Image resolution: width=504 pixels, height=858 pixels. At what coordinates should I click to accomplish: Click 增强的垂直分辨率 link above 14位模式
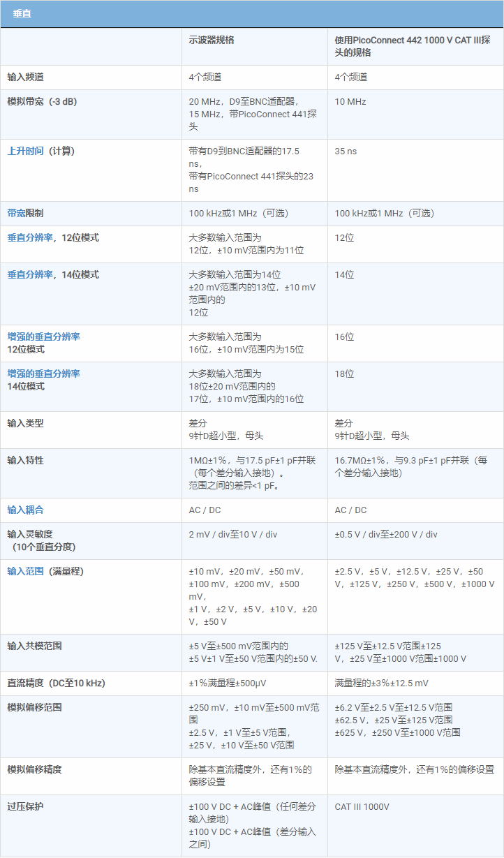[x=43, y=373]
